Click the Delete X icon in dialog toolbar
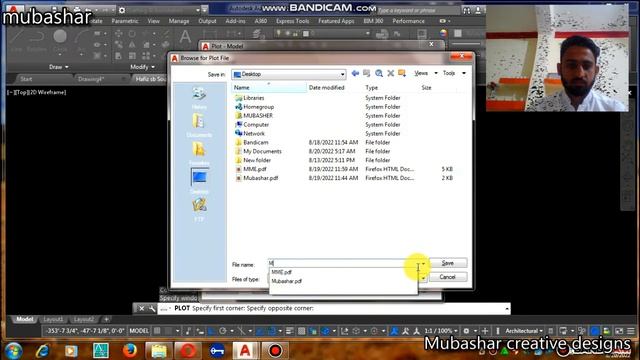 point(391,73)
